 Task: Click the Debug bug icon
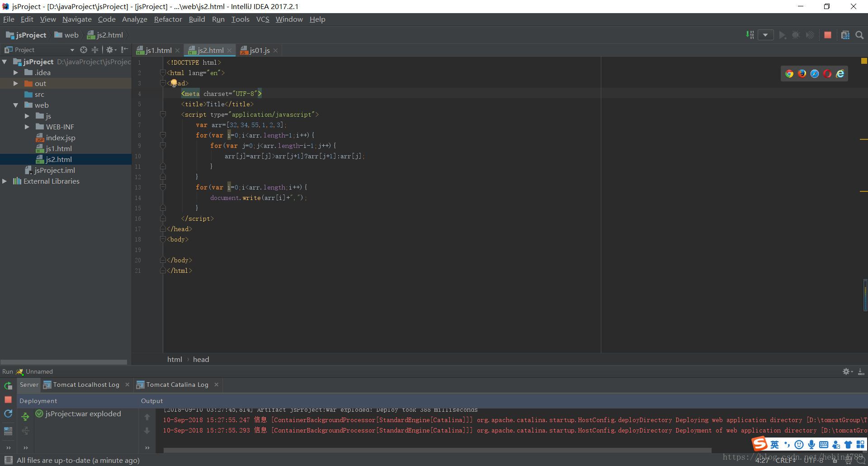point(796,35)
